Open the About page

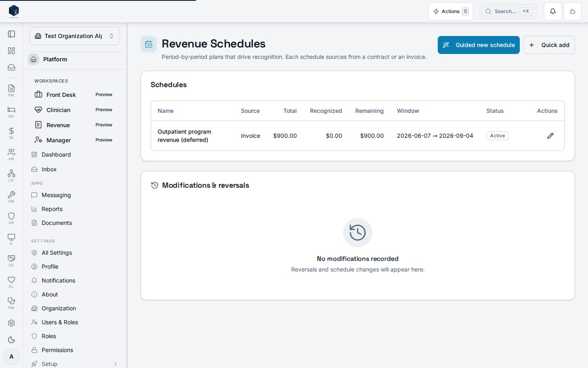(x=75, y=294)
